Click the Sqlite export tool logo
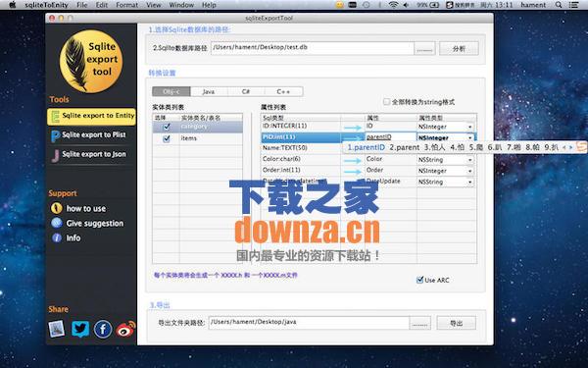Screen dimensions: 588x368 click(x=91, y=61)
